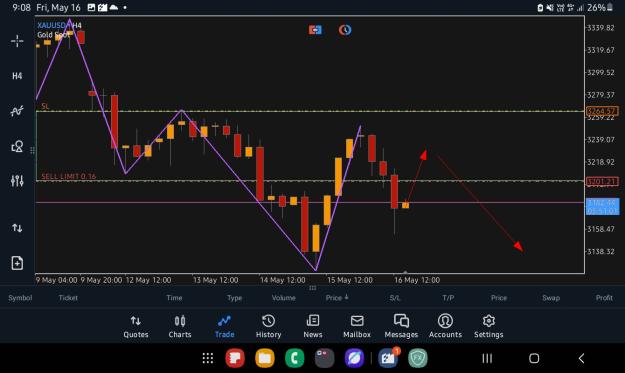The image size is (625, 373).
Task: Open the drawing objects shapes tool
Action: pos(17,146)
